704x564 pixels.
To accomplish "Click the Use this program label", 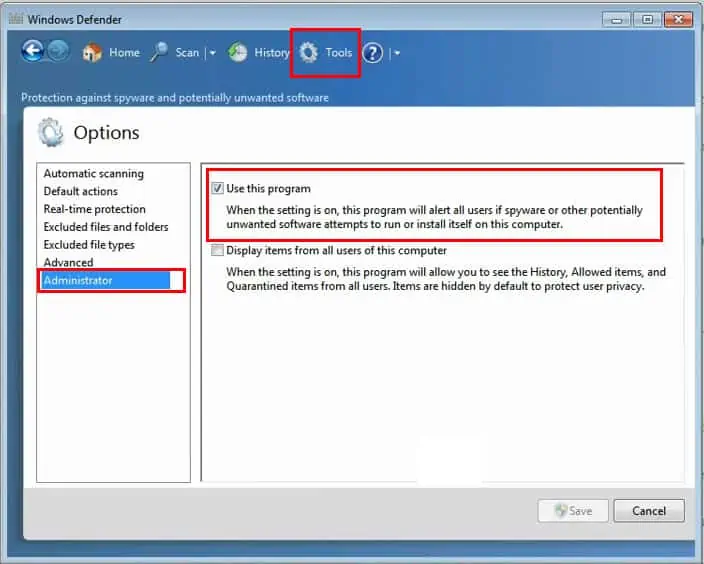I will pos(268,189).
